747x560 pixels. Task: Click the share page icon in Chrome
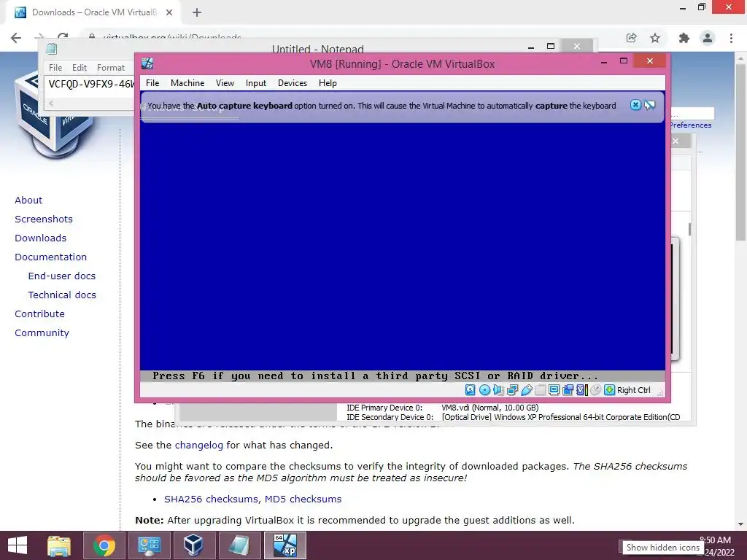(631, 38)
